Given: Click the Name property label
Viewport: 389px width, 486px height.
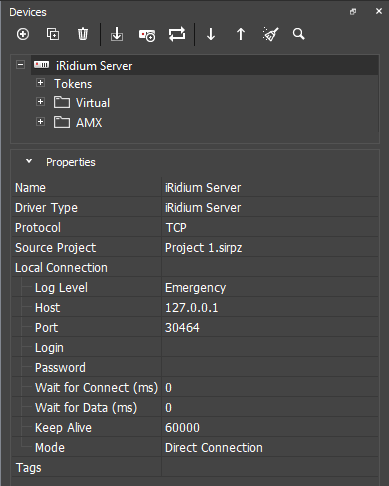Looking at the screenshot, I should 30,187.
